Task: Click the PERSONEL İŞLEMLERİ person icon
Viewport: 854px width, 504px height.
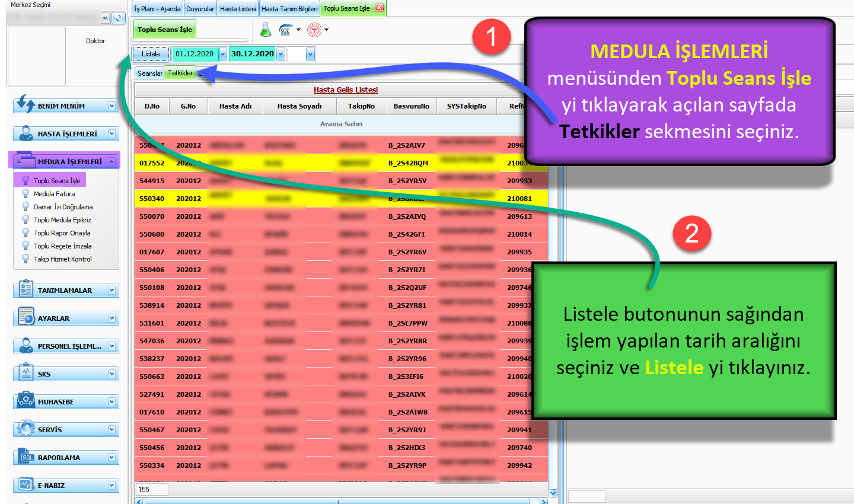Action: pyautogui.click(x=26, y=344)
